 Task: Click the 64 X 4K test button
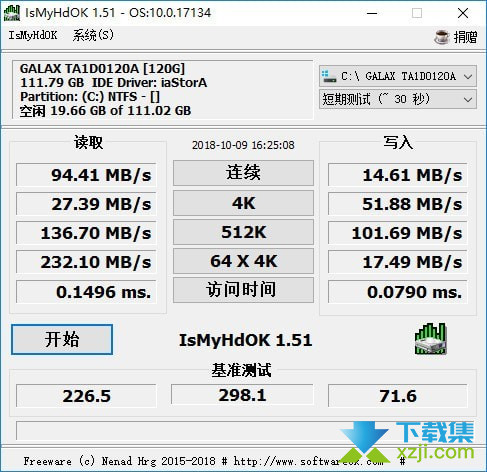click(x=243, y=261)
